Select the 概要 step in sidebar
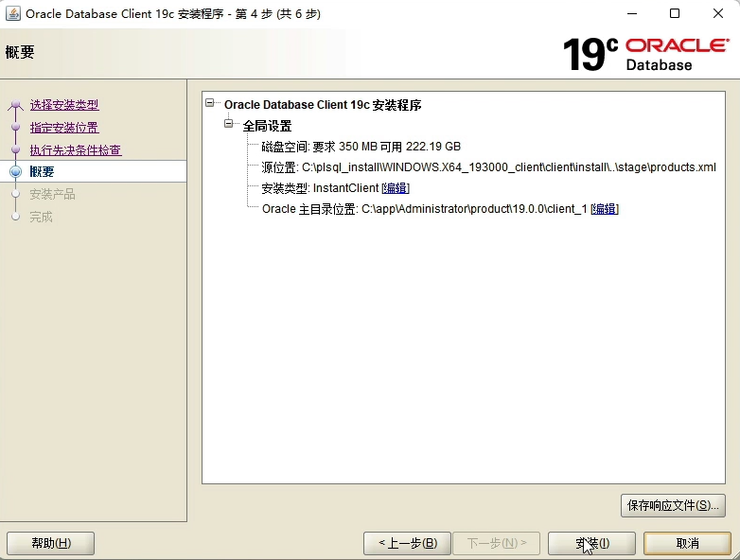Screen dimensions: 740x560 point(42,172)
